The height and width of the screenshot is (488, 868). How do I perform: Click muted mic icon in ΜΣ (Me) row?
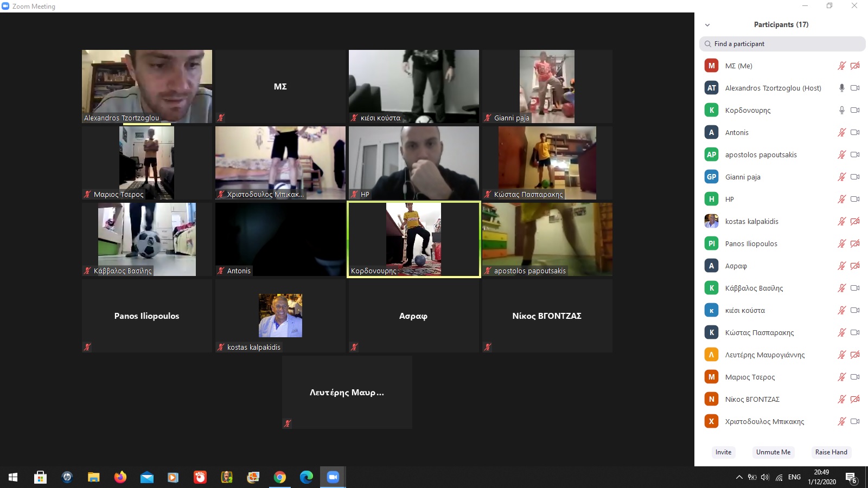pyautogui.click(x=841, y=66)
